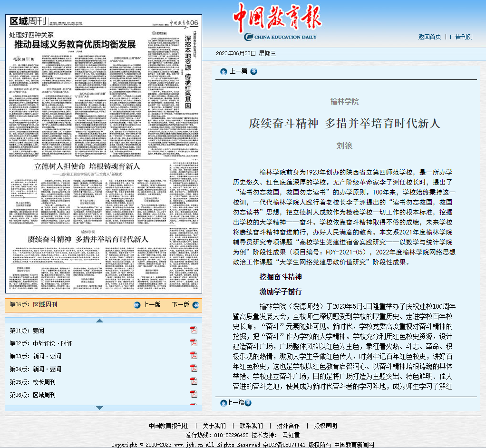
Task: Go to next page via 下一版
Action: pos(180,305)
